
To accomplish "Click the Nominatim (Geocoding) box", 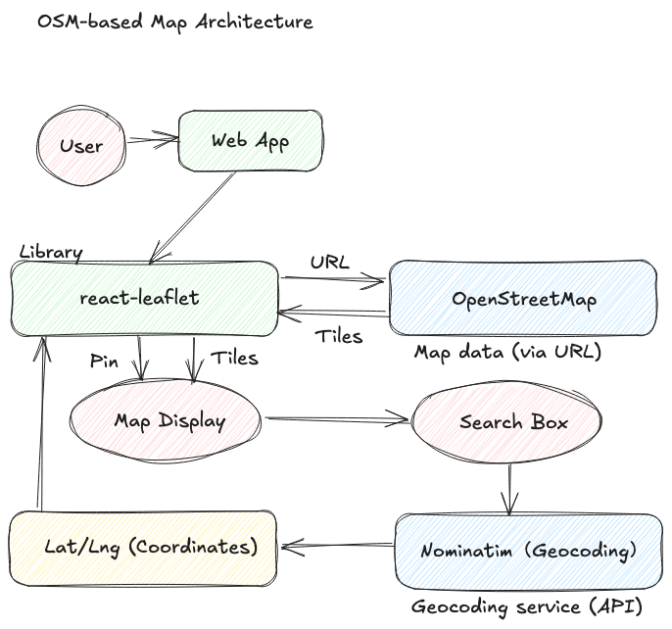I will 528,552.
